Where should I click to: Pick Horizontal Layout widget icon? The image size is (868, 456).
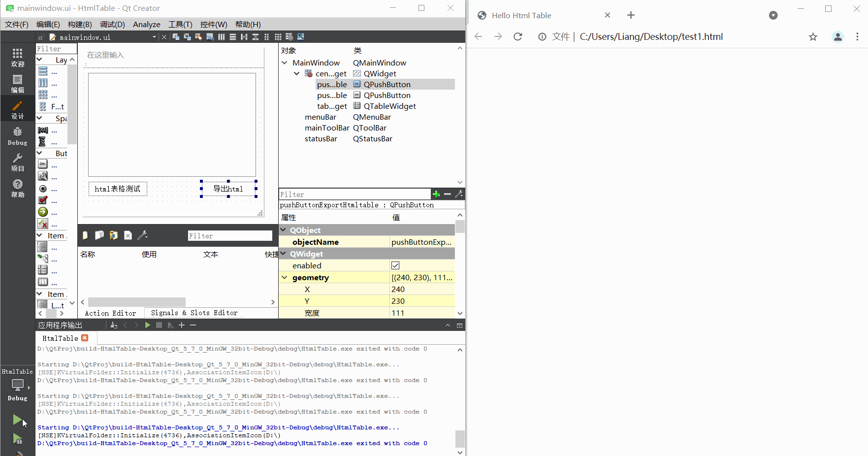(43, 83)
